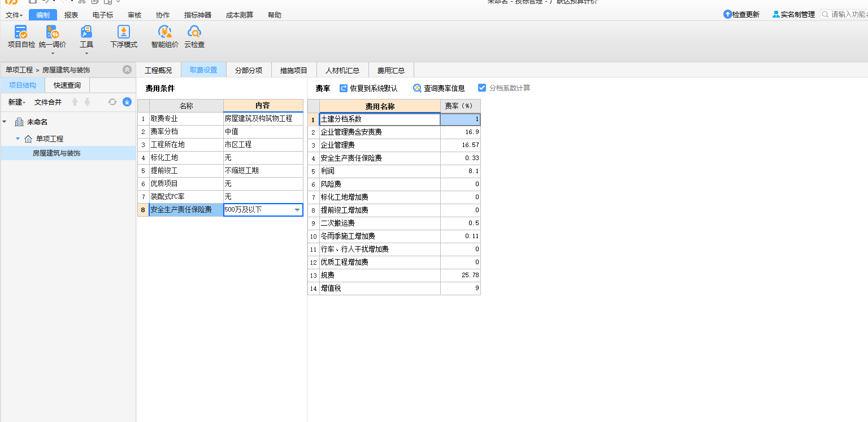Select 房屋建筑与装饰 in the project tree
868x422 pixels.
[57, 153]
